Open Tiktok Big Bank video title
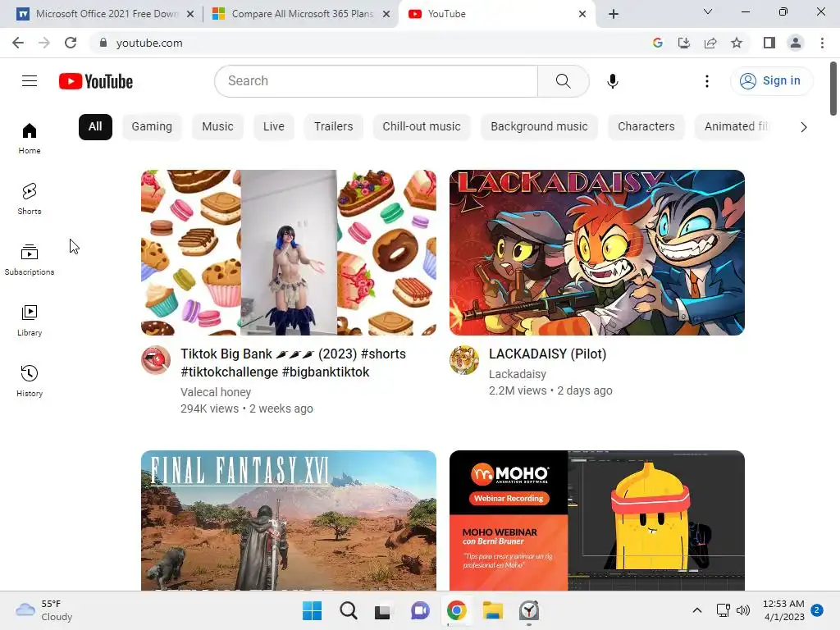The image size is (840, 630). pos(293,363)
